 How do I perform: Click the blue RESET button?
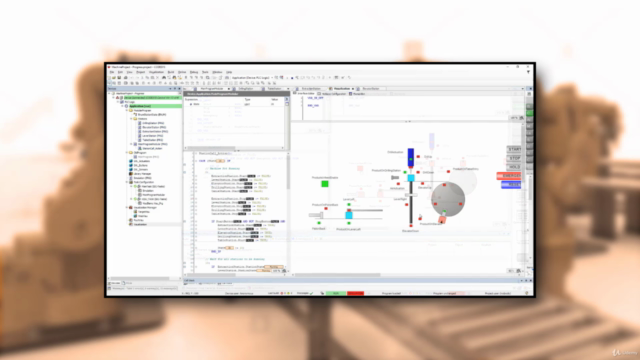coord(511,184)
